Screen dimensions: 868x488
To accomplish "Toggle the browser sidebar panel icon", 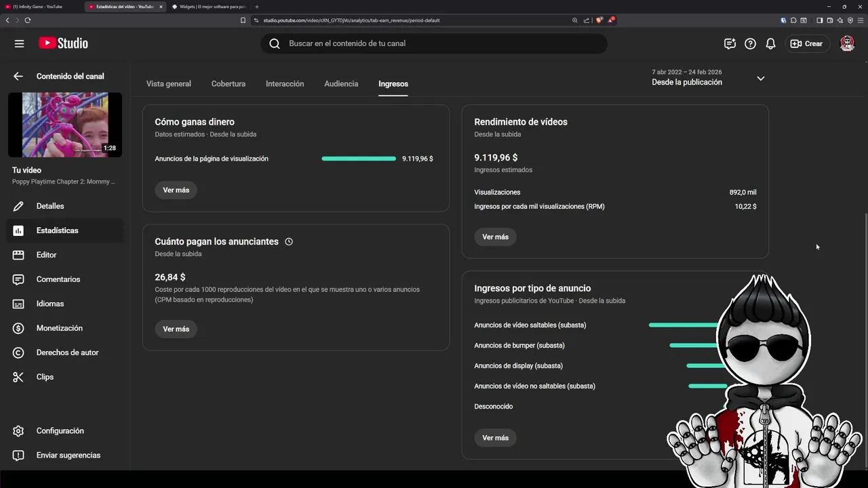I will [819, 20].
